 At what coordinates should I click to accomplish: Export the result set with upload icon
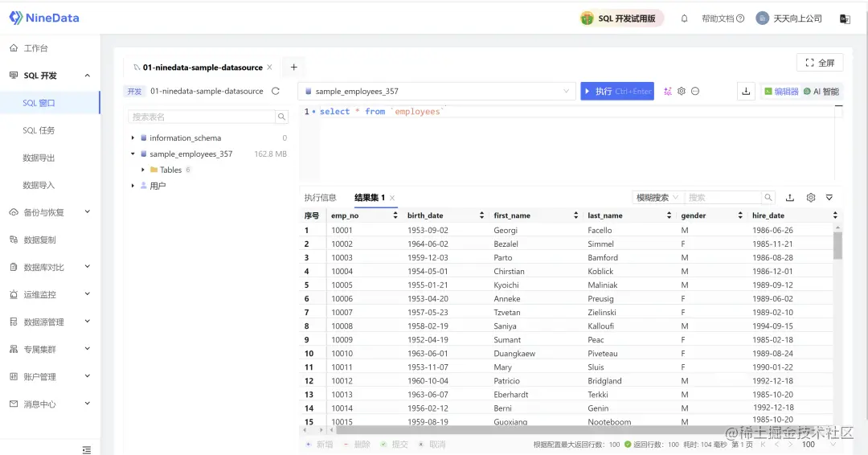(790, 198)
